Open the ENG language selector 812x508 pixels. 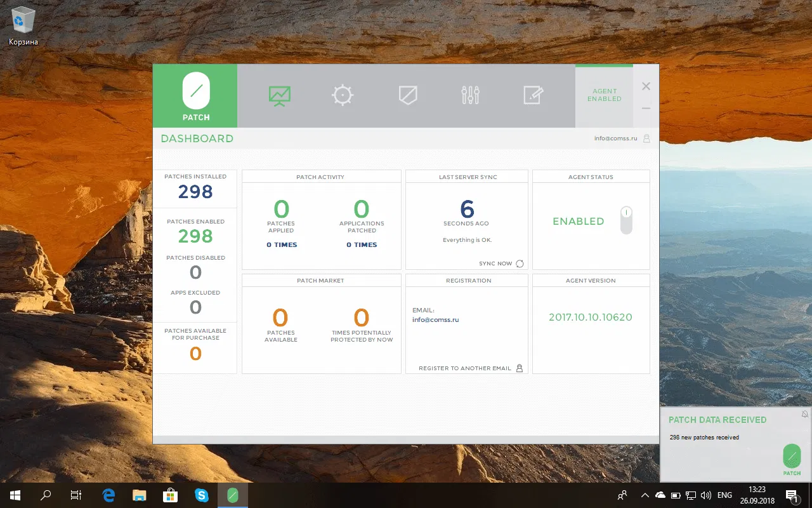pos(724,495)
